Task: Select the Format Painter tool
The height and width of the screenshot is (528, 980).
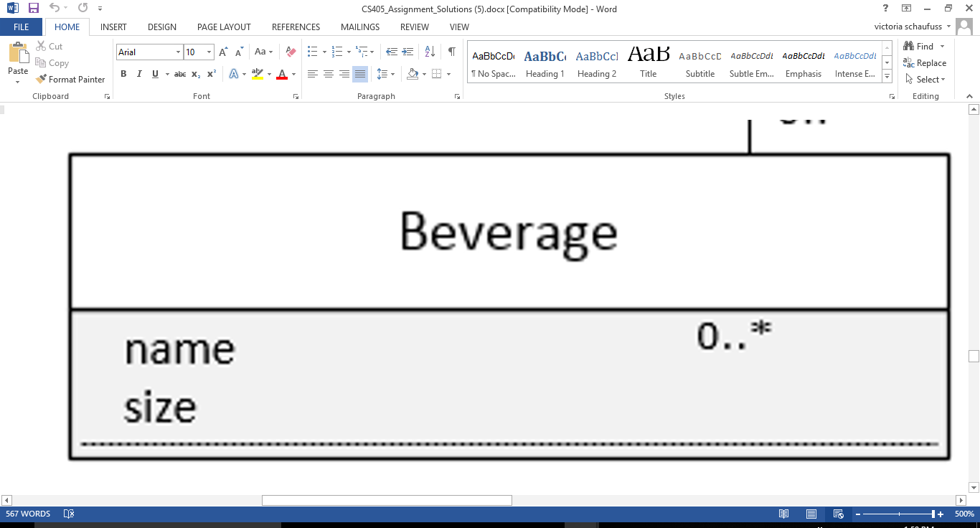Action: [70, 80]
